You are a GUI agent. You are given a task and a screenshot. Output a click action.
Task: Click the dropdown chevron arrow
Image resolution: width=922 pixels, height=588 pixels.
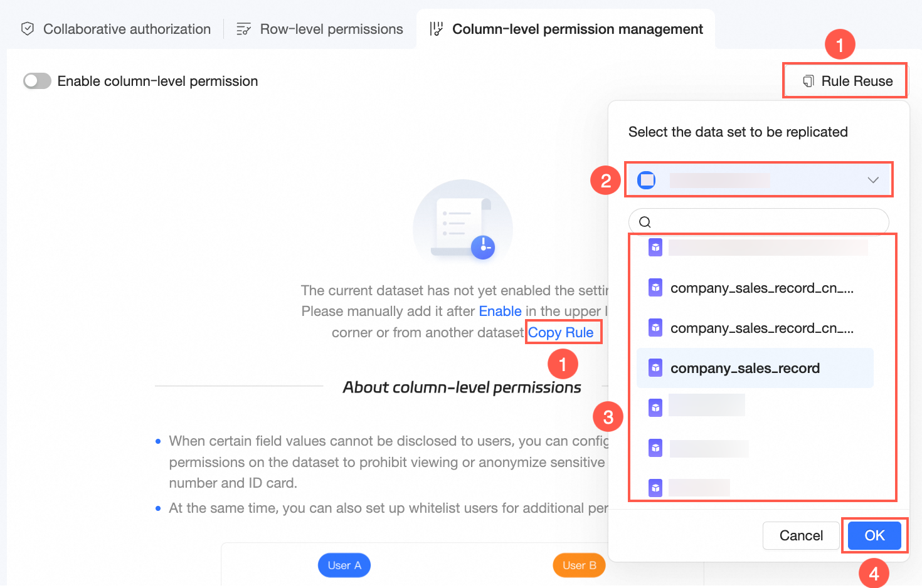click(872, 181)
